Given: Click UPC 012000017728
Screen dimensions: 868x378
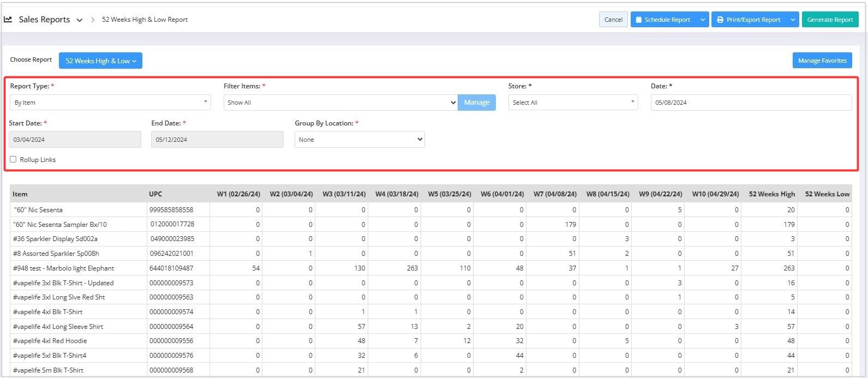Looking at the screenshot, I should point(172,225).
